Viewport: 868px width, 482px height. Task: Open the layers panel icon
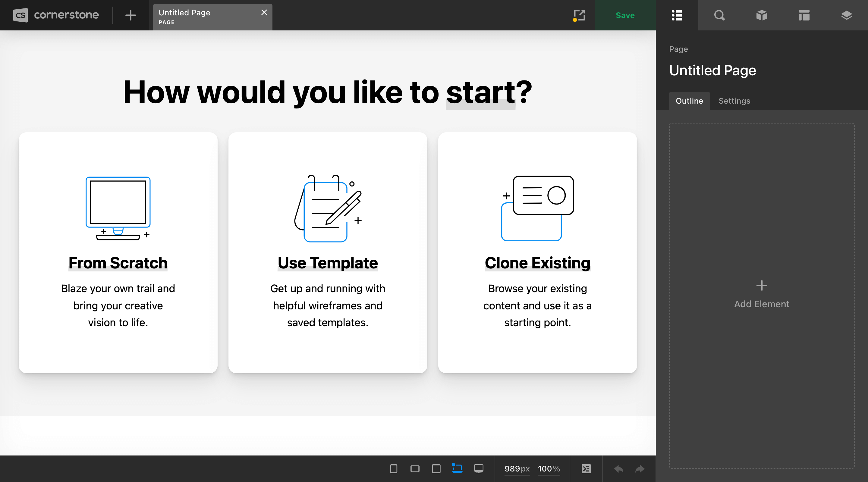(x=847, y=15)
